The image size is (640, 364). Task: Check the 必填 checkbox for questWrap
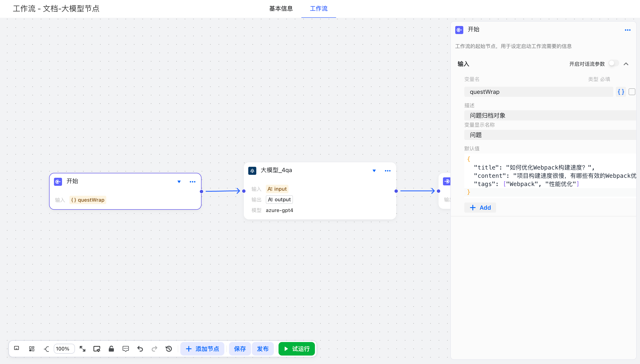pyautogui.click(x=632, y=92)
